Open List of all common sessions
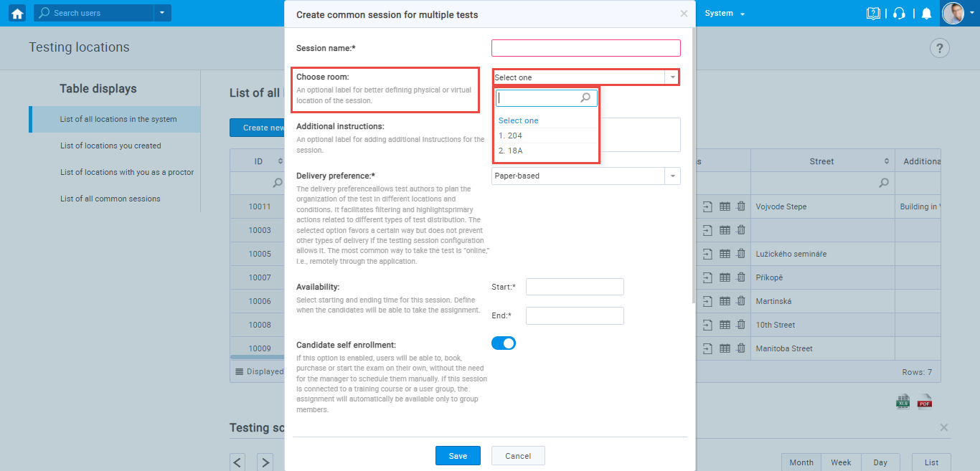The image size is (980, 471). pos(110,199)
